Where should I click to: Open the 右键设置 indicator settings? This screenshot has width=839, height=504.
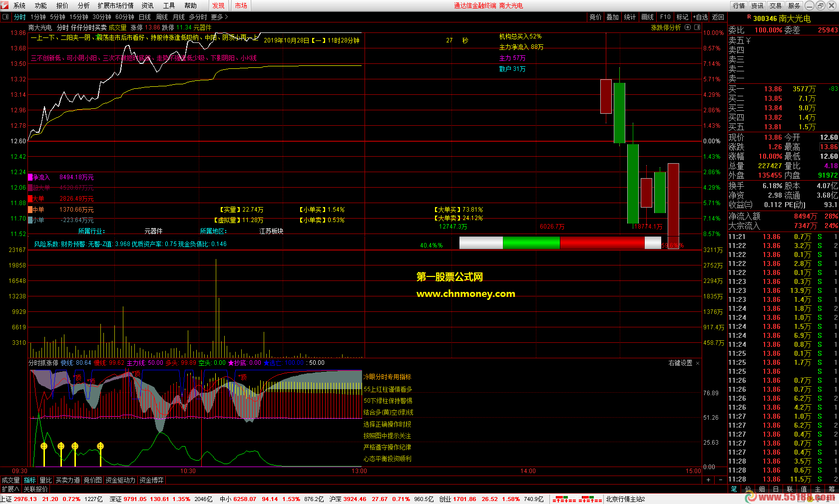(x=680, y=363)
